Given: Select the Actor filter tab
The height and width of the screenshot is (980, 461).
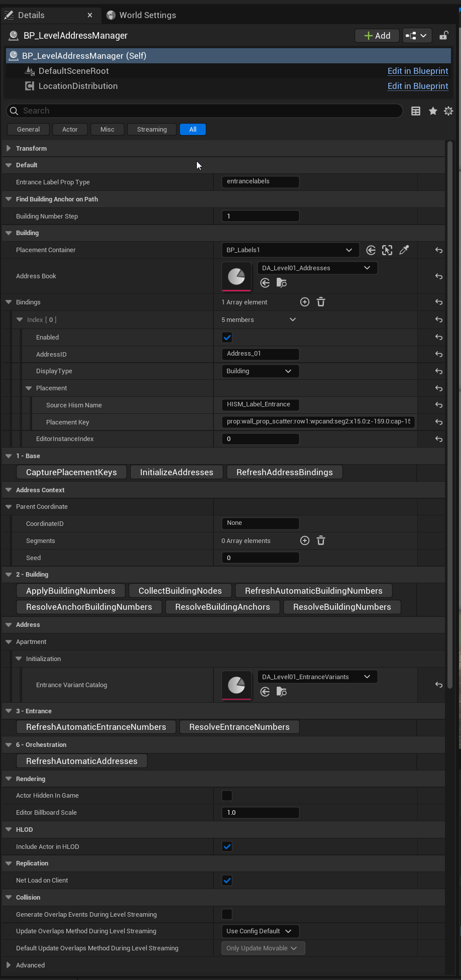Looking at the screenshot, I should click(x=70, y=130).
